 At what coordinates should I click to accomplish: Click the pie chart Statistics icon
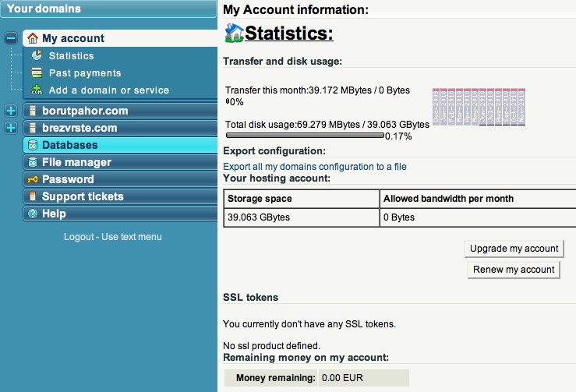pos(37,55)
